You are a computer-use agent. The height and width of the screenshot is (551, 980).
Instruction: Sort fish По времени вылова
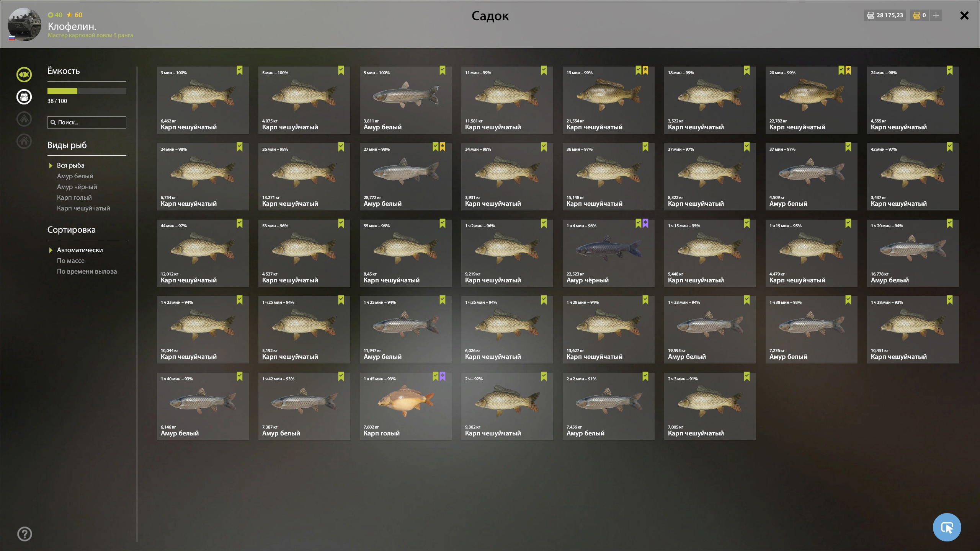(x=87, y=271)
